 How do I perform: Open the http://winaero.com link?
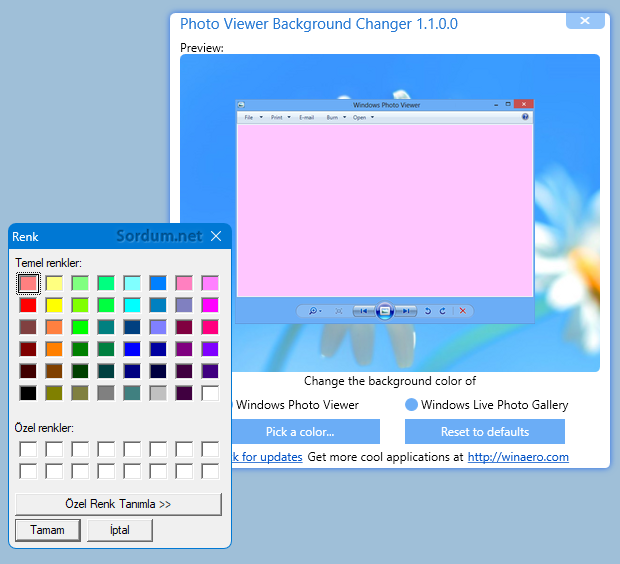point(518,457)
